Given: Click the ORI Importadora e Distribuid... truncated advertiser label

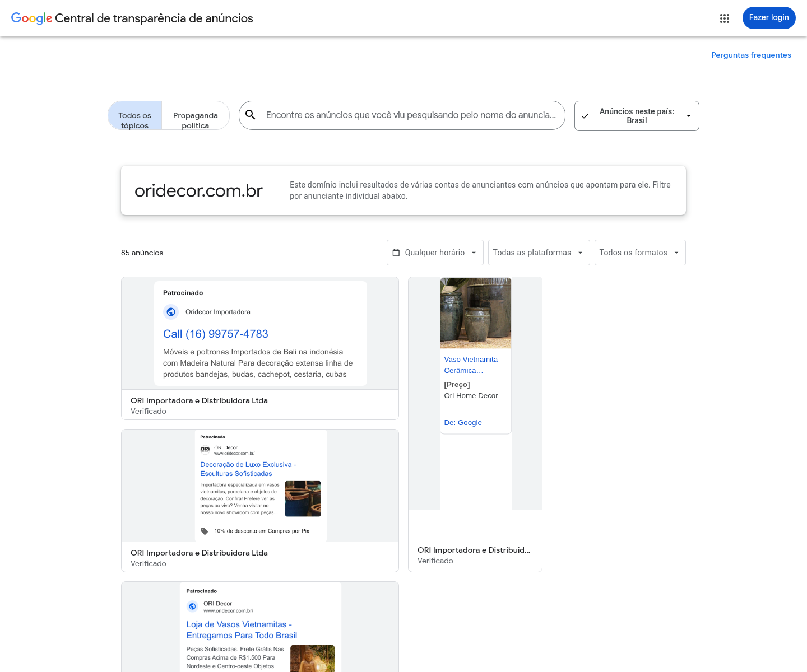Looking at the screenshot, I should (474, 550).
